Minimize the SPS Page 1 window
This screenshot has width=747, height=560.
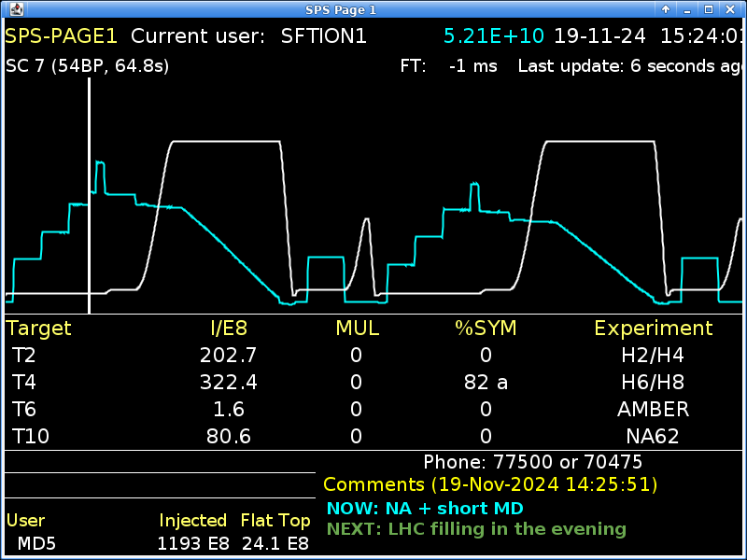point(687,9)
